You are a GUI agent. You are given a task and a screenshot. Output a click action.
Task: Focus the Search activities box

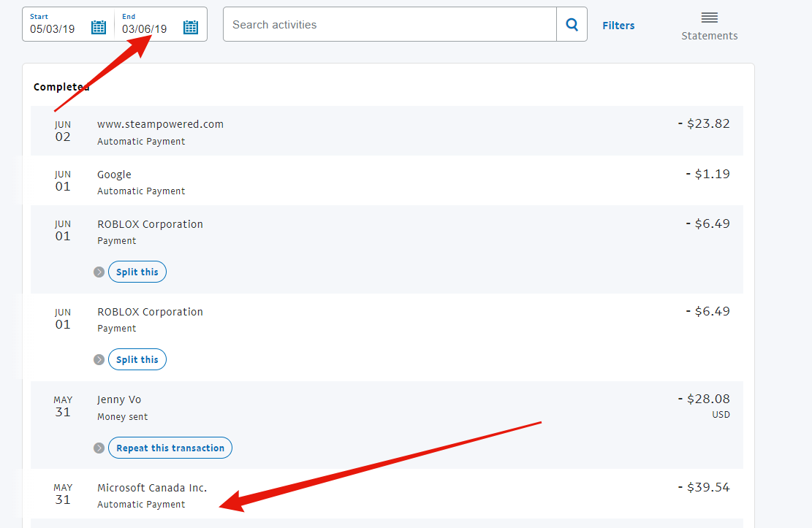coord(390,24)
